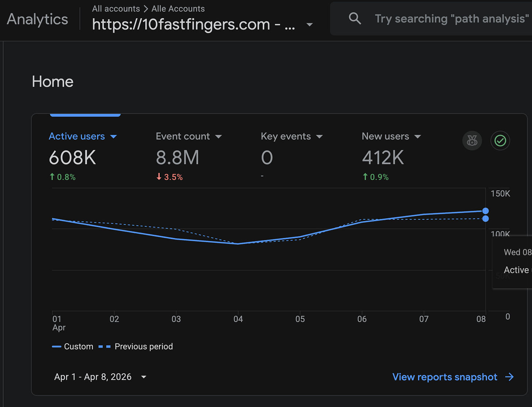This screenshot has width=532, height=407.
Task: Open the Apr 1 - Apr 8 date range picker
Action: click(x=100, y=377)
